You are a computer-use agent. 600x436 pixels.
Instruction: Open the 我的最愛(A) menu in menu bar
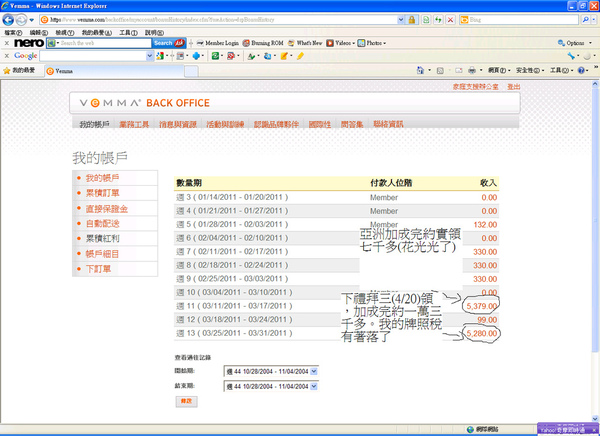coord(96,33)
